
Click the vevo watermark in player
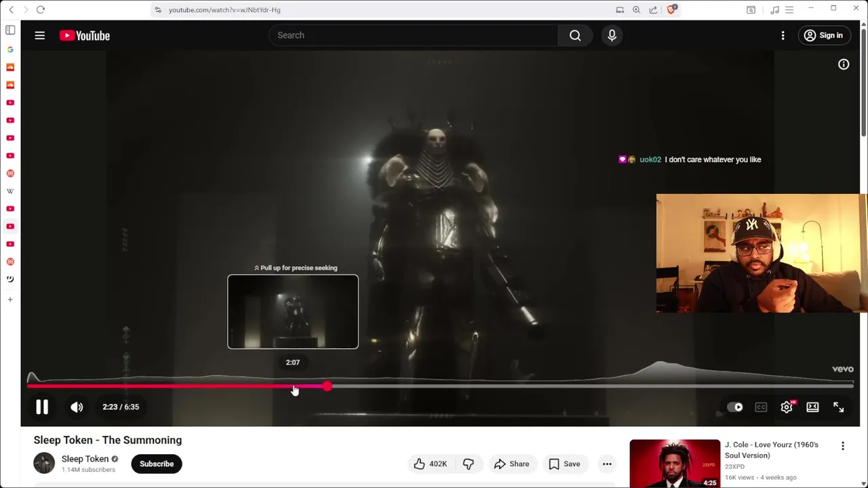[x=843, y=369]
